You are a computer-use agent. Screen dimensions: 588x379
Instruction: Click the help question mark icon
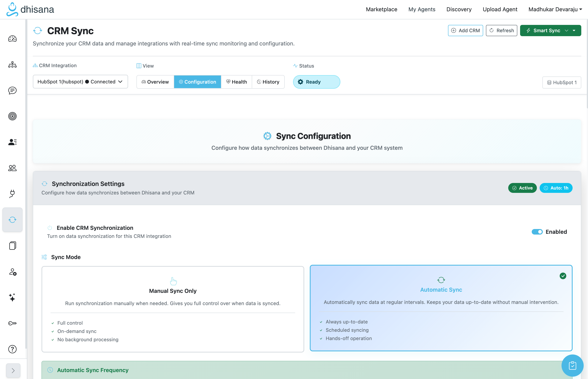pyautogui.click(x=12, y=349)
